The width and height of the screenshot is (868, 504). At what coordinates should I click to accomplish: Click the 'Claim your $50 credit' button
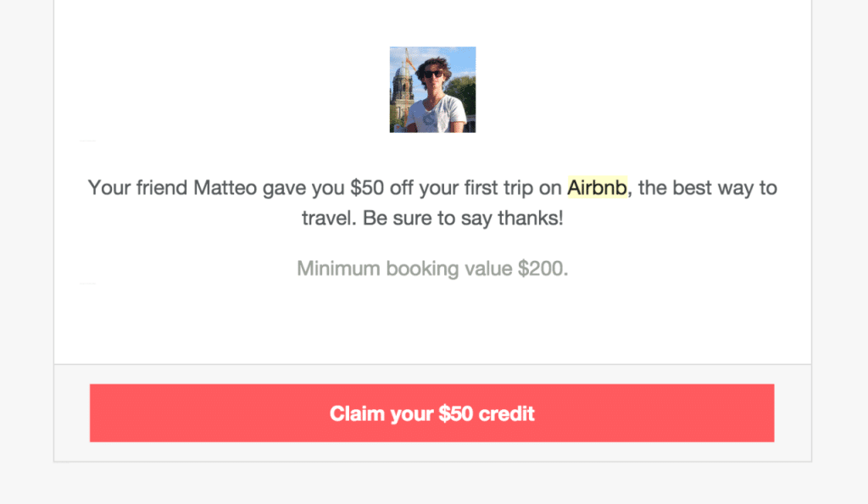pyautogui.click(x=431, y=413)
